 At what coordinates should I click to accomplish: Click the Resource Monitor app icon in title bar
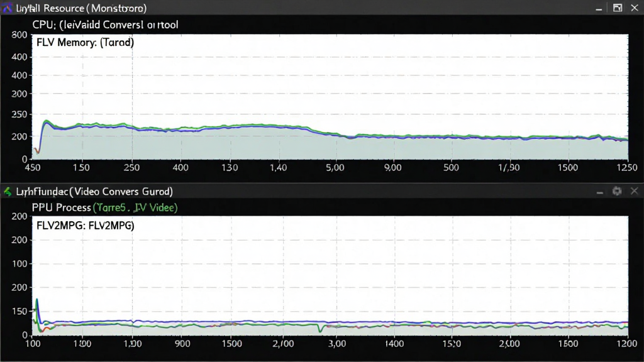pos(7,8)
